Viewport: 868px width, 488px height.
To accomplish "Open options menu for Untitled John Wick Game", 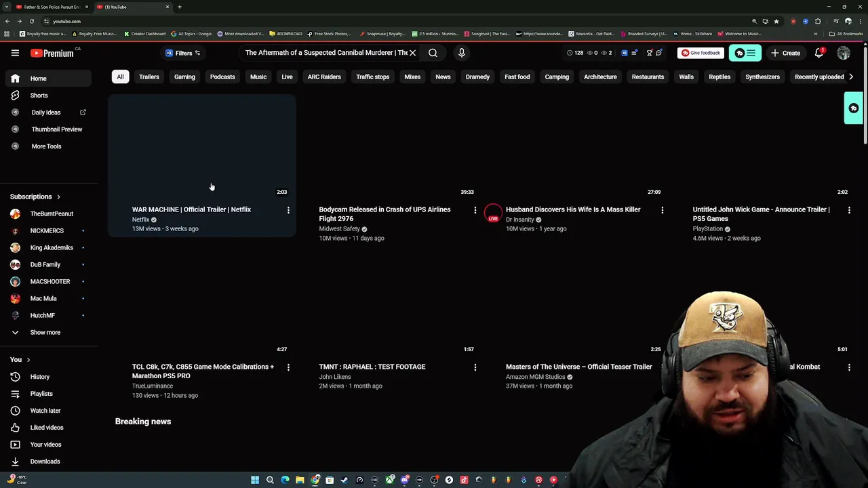I will coord(849,210).
